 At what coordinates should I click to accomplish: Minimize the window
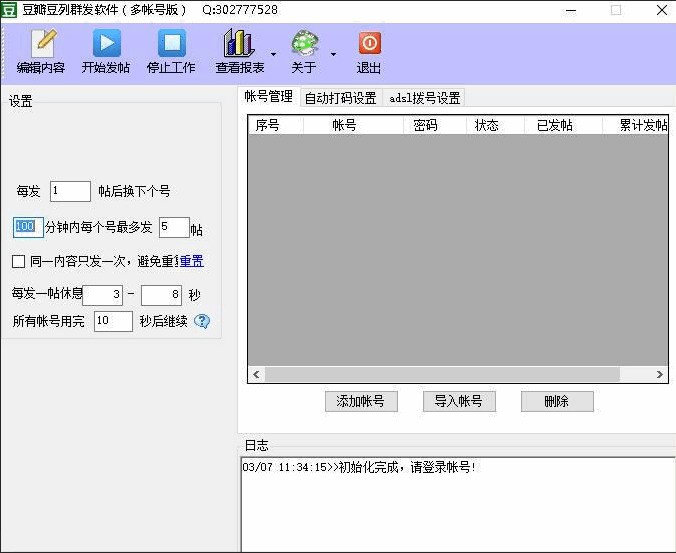point(571,10)
